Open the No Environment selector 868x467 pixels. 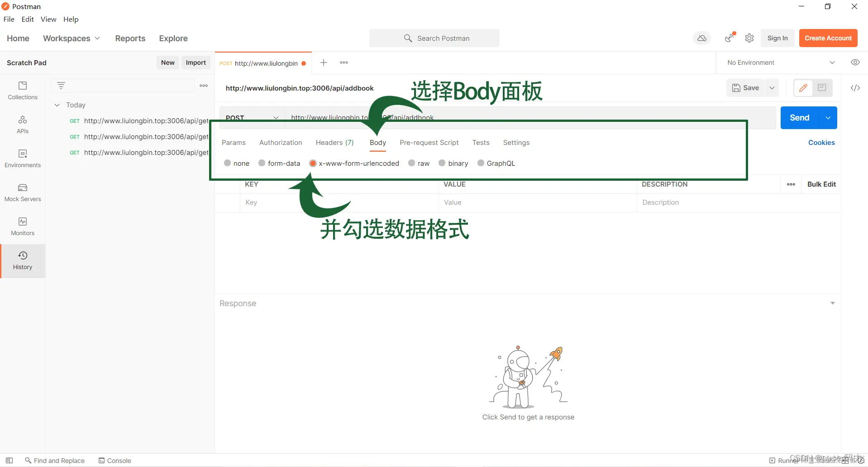781,63
